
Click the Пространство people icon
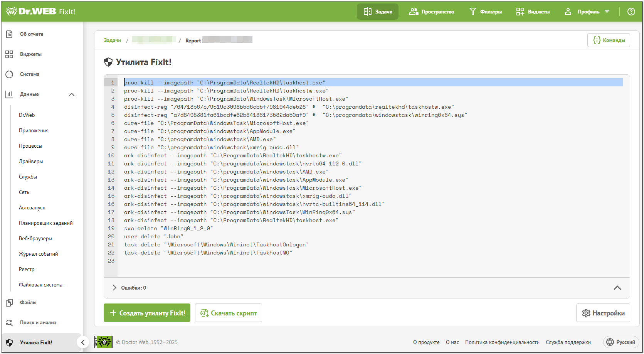[414, 12]
